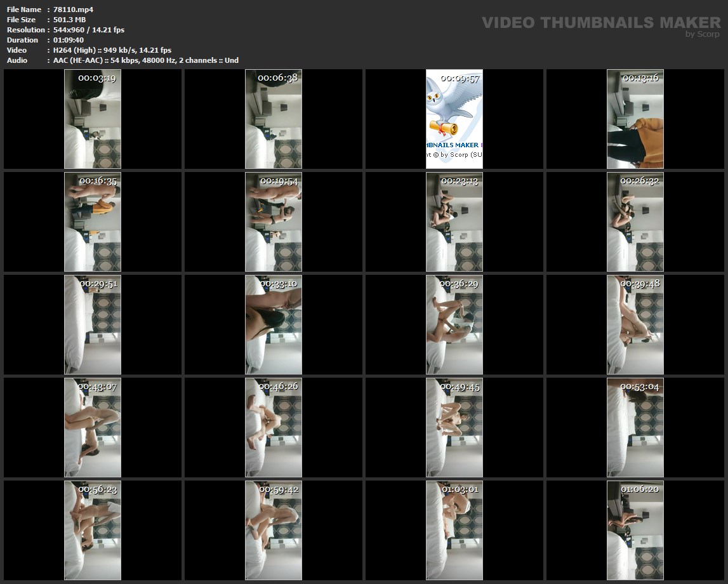Click the 01:03:01 timestamp label
728x584 pixels.
(460, 489)
